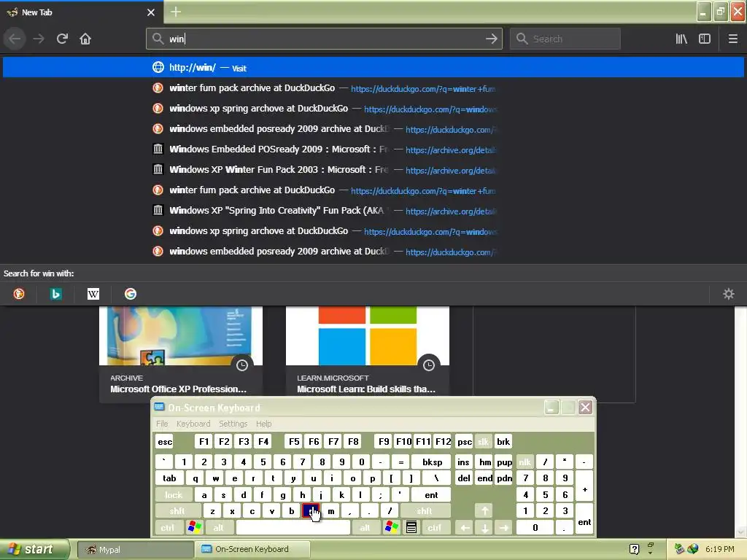Search with Google one-off engine icon

click(x=130, y=294)
